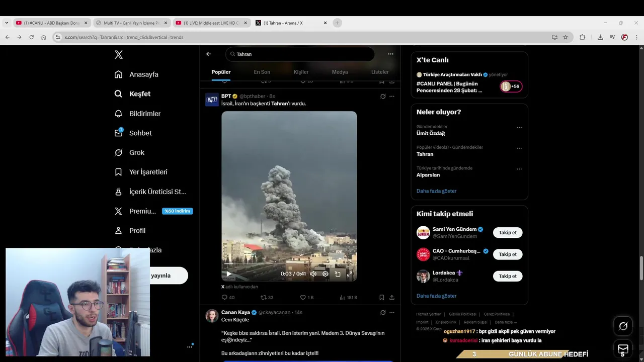The image size is (644, 362).
Task: Open video settings gear
Action: click(x=325, y=274)
